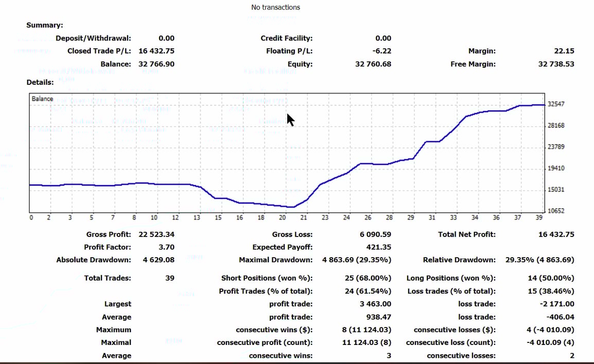Select the Gross Profit value 22 523.34
Viewport: 594px width, 364px height.
pos(156,234)
